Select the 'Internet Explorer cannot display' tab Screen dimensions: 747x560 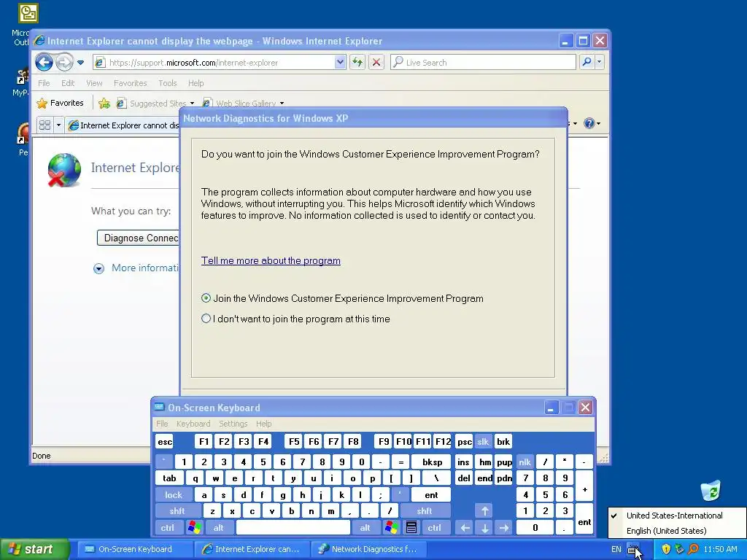pyautogui.click(x=123, y=125)
